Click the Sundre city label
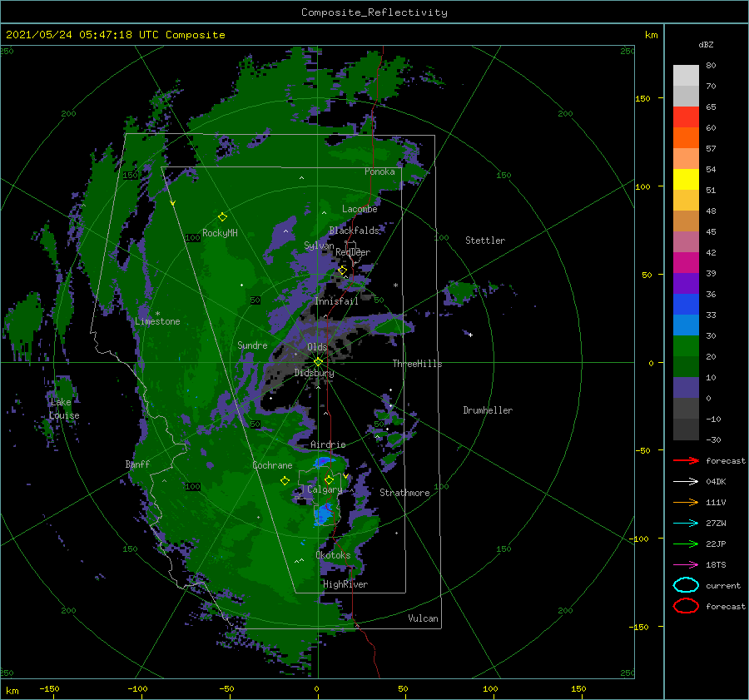Image resolution: width=749 pixels, height=700 pixels. pyautogui.click(x=252, y=345)
